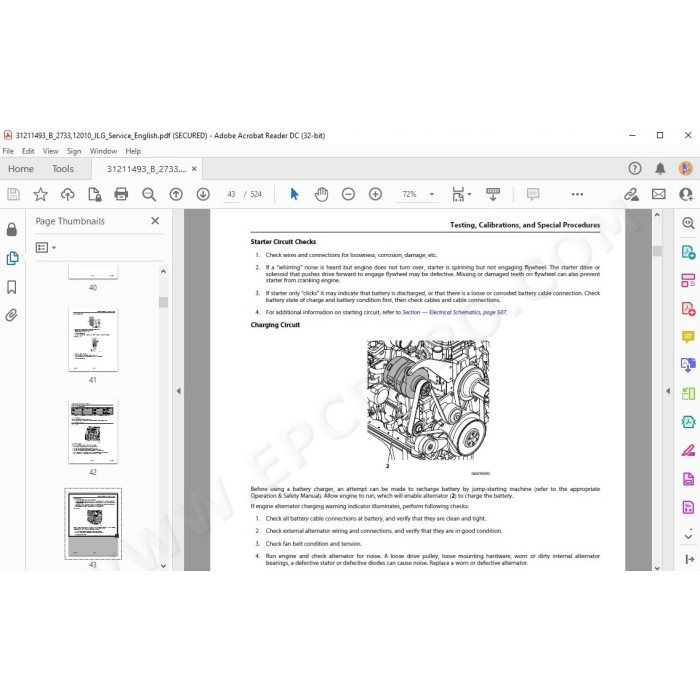
Task: Show more tools ellipsis
Action: pyautogui.click(x=577, y=194)
